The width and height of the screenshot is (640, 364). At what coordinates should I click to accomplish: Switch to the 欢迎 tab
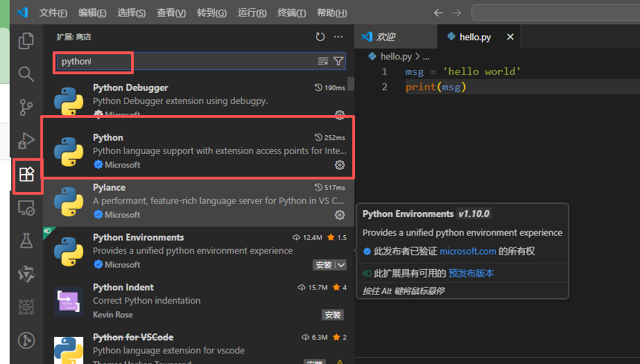(396, 37)
